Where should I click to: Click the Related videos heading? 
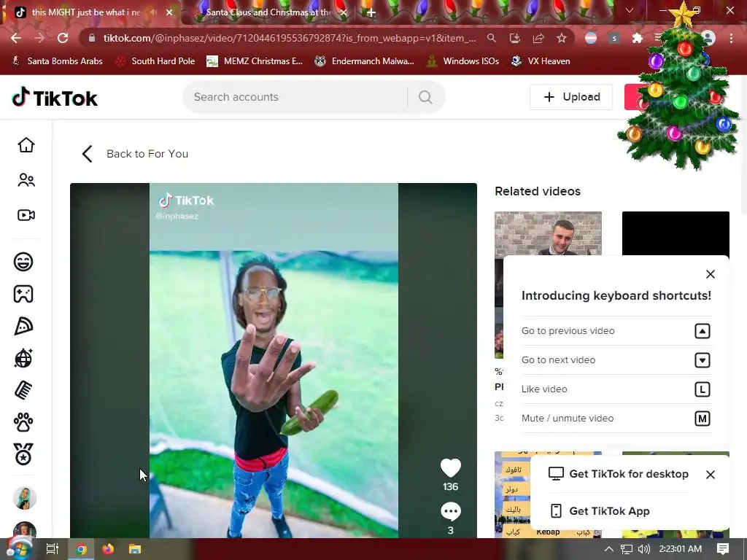tap(538, 192)
